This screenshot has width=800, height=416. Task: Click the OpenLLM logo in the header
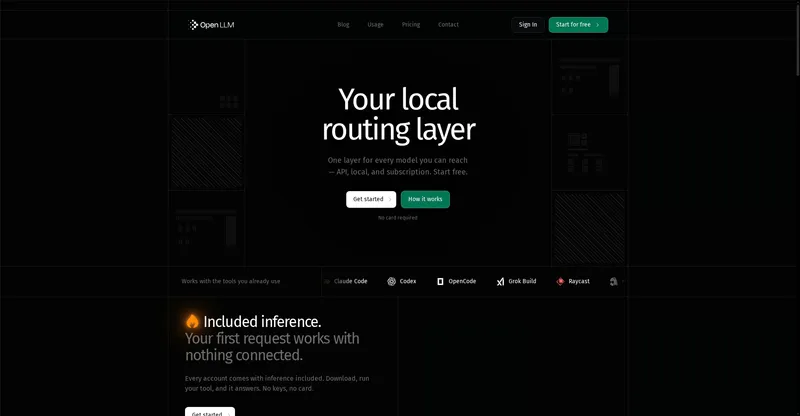[211, 25]
